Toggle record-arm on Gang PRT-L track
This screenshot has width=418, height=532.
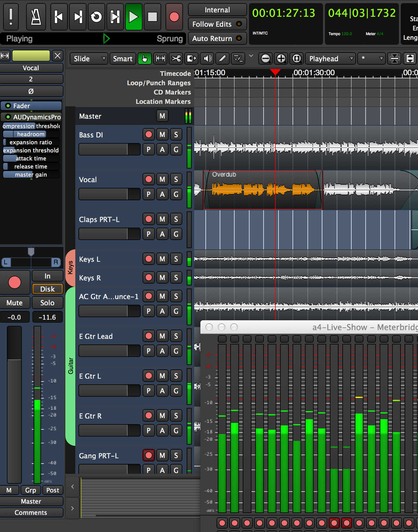[x=148, y=455]
